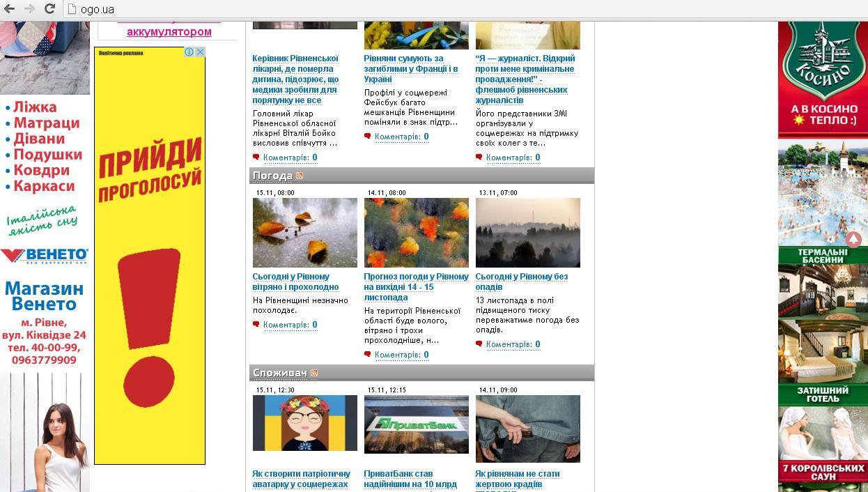
Task: Open the Споживач section header
Action: click(279, 373)
